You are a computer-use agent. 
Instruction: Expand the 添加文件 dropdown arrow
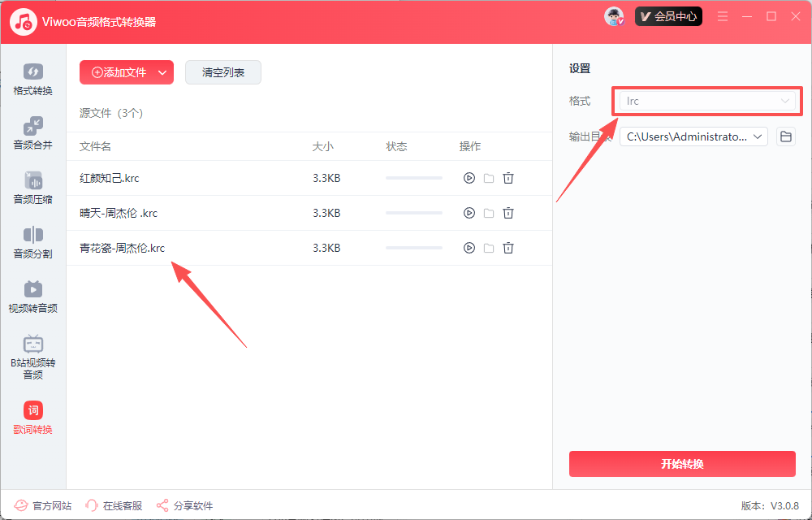click(x=162, y=72)
